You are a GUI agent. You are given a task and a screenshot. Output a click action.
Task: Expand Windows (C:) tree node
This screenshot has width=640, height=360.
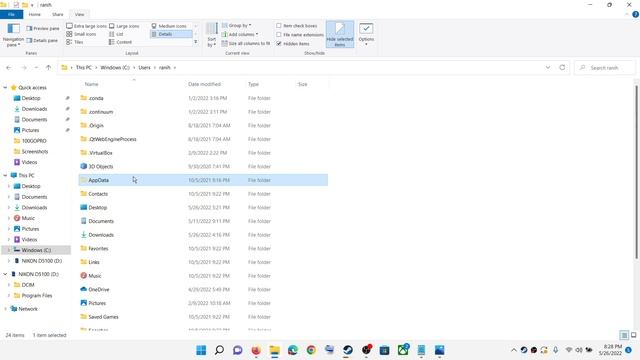point(9,250)
